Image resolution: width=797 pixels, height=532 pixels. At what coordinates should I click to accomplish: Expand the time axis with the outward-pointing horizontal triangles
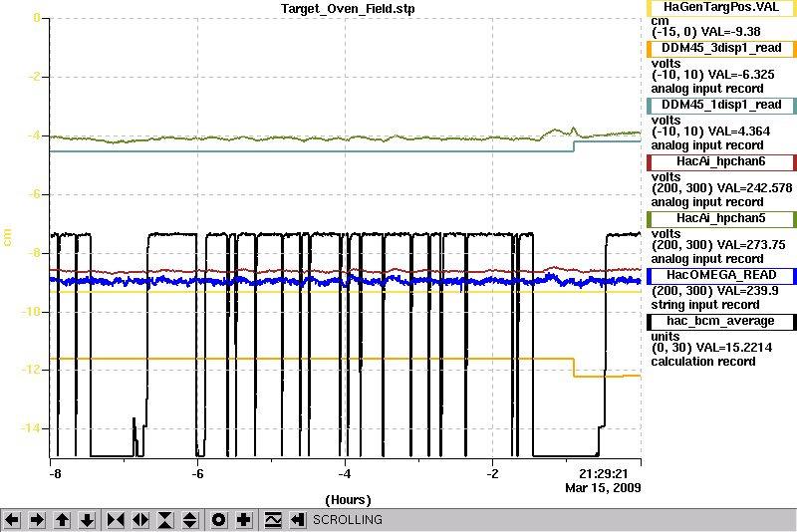pyautogui.click(x=140, y=520)
